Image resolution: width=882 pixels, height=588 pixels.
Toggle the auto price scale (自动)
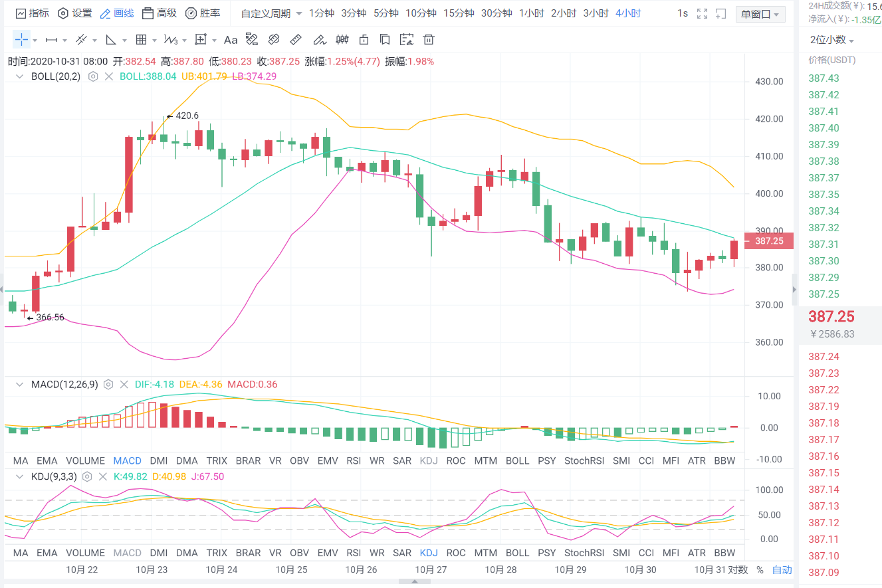point(781,569)
